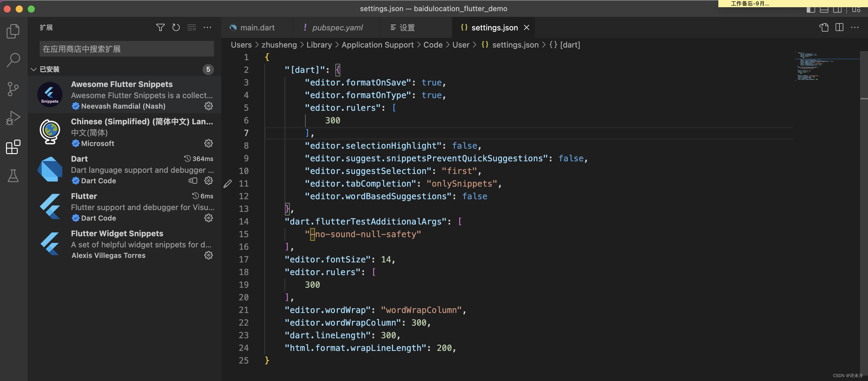Manage the Dart extension gear

209,181
